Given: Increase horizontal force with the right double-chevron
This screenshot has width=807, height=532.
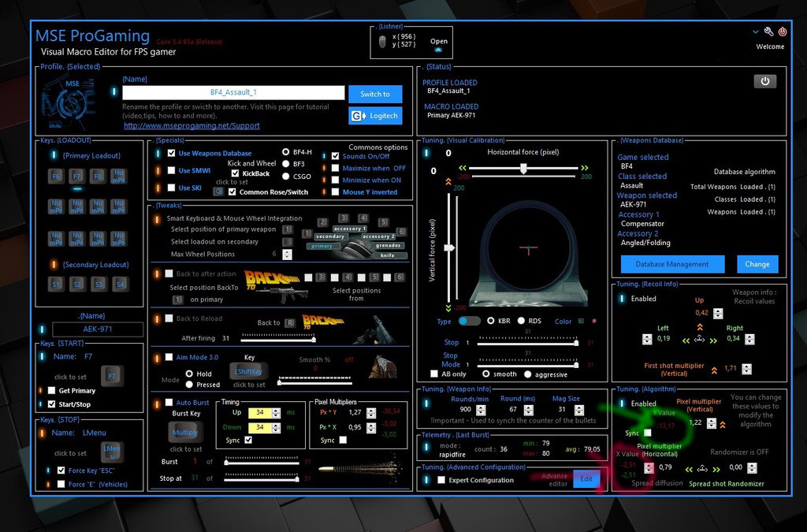Looking at the screenshot, I should tap(585, 168).
